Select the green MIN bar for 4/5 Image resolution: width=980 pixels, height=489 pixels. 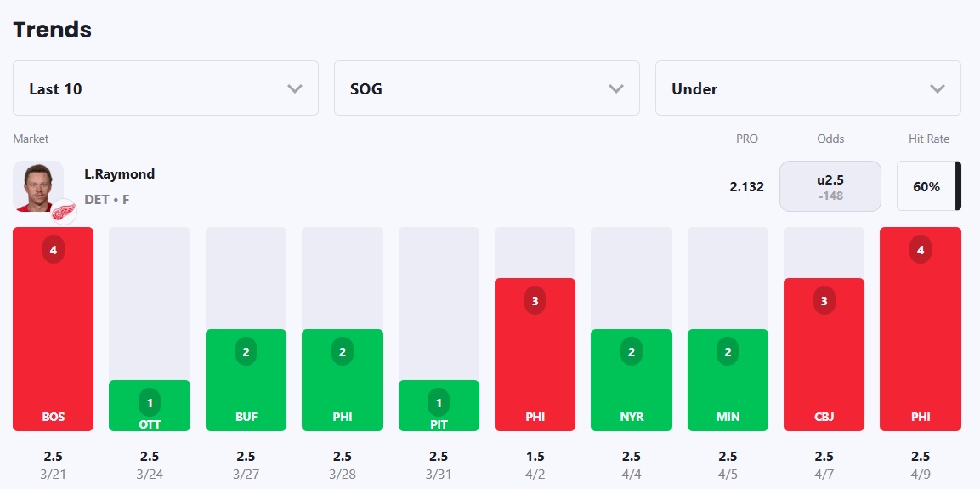[728, 380]
